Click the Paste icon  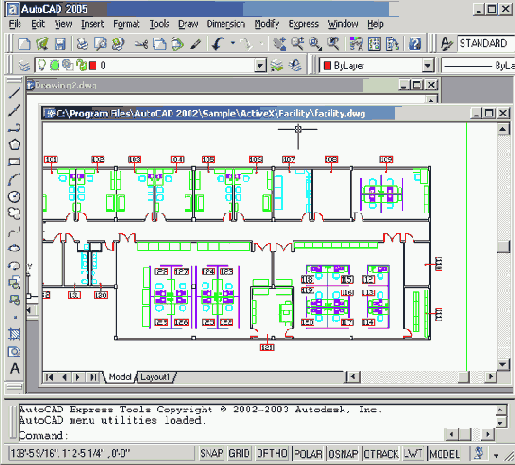178,44
